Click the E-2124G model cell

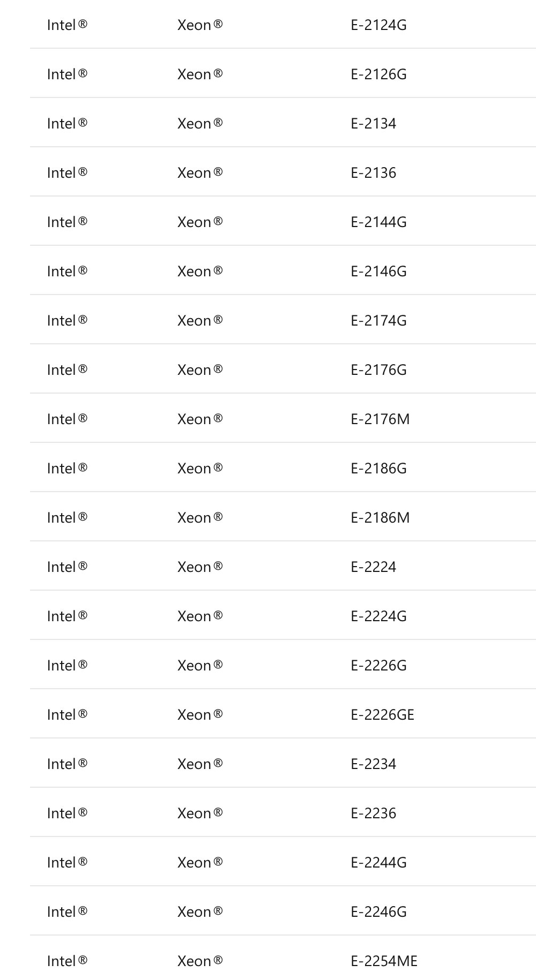pos(378,25)
